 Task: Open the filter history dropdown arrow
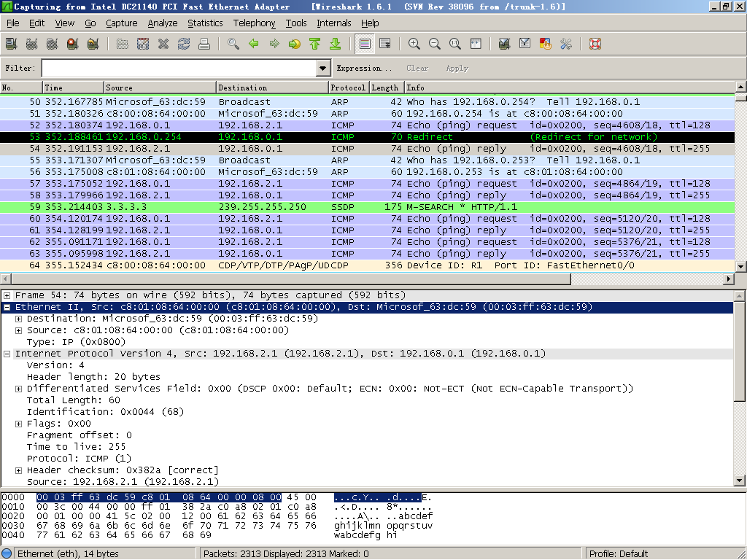click(x=323, y=68)
